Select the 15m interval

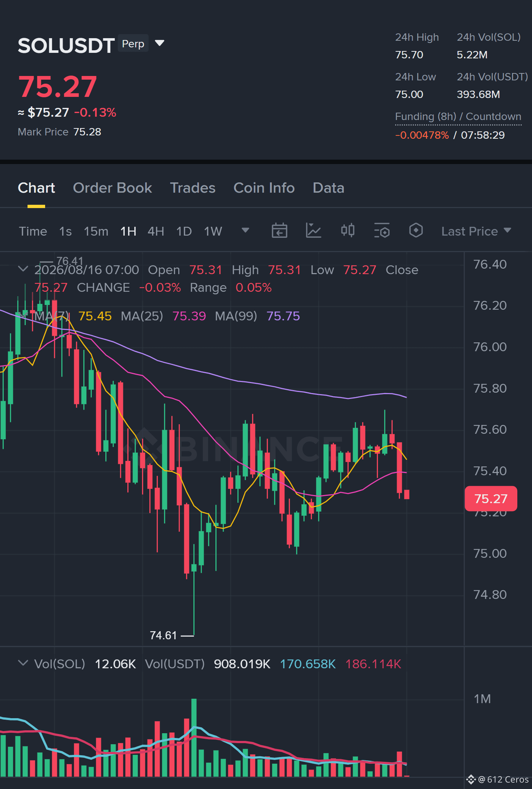(96, 232)
